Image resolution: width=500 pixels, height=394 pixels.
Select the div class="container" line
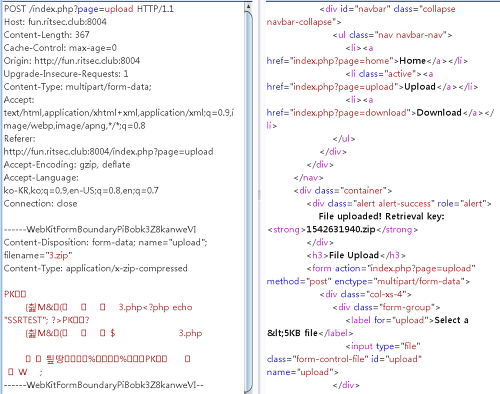(x=343, y=191)
